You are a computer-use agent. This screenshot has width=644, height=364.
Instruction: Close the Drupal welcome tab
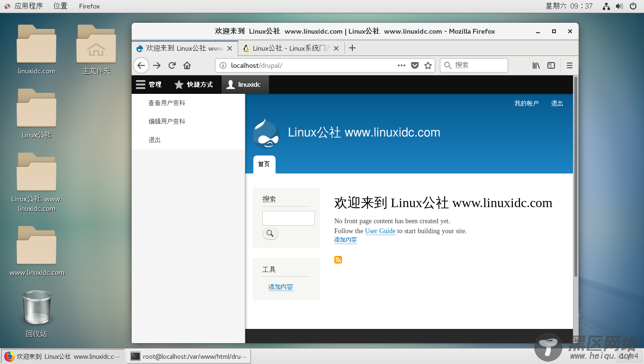pyautogui.click(x=230, y=48)
